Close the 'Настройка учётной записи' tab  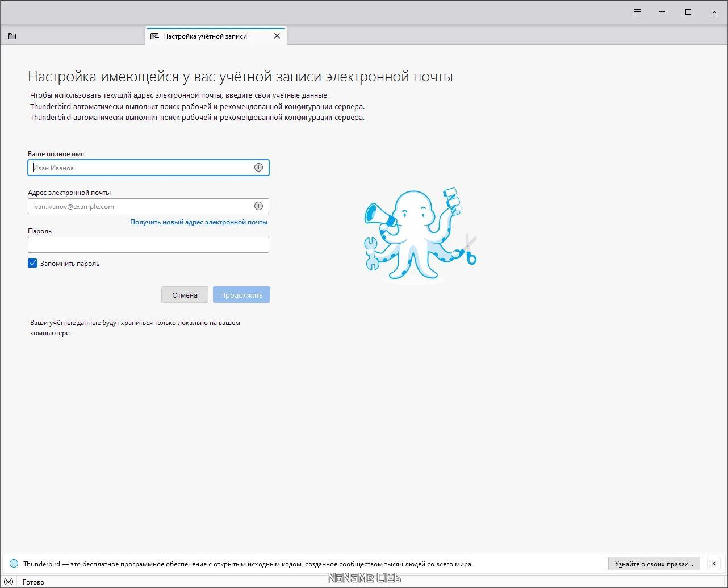pyautogui.click(x=277, y=36)
